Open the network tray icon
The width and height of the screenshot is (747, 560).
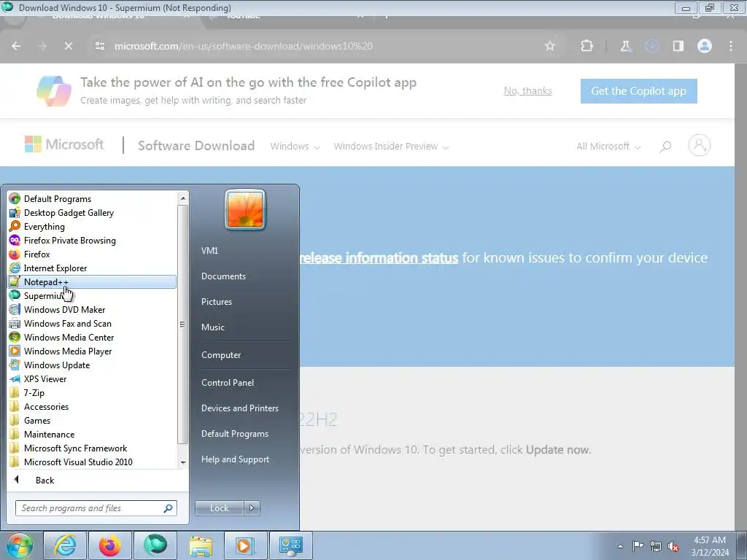tap(656, 546)
